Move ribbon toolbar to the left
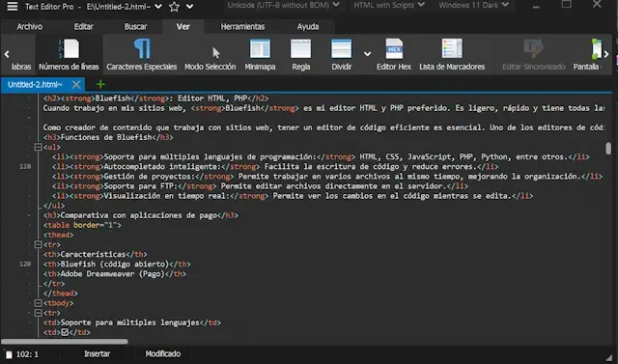Image resolution: width=618 pixels, height=364 pixels. click(x=7, y=54)
